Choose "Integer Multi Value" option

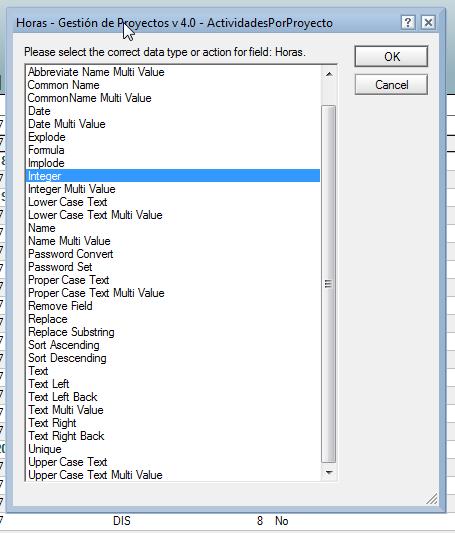(x=72, y=189)
